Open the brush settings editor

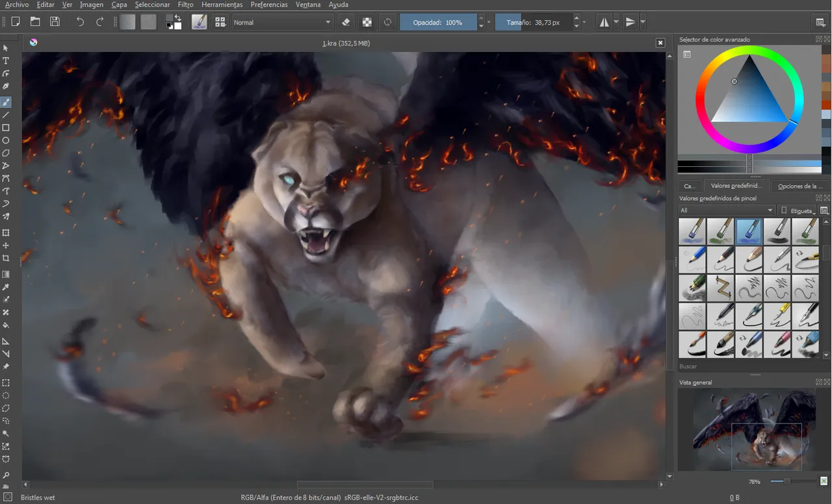coord(199,22)
